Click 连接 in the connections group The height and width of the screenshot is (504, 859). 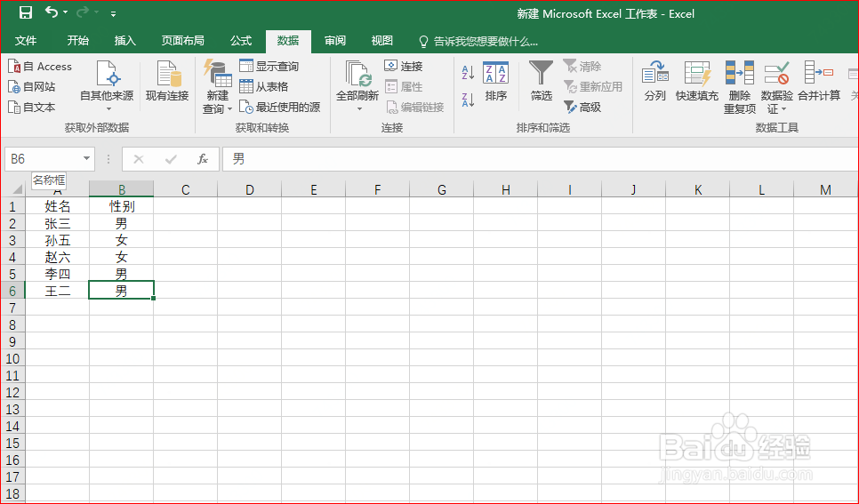click(x=404, y=67)
